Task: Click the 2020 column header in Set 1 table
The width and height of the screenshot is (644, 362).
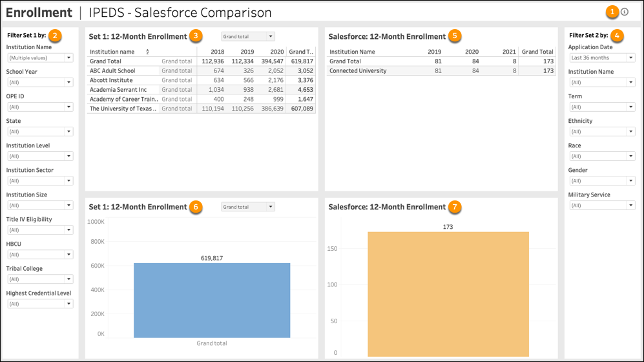Action: (277, 52)
